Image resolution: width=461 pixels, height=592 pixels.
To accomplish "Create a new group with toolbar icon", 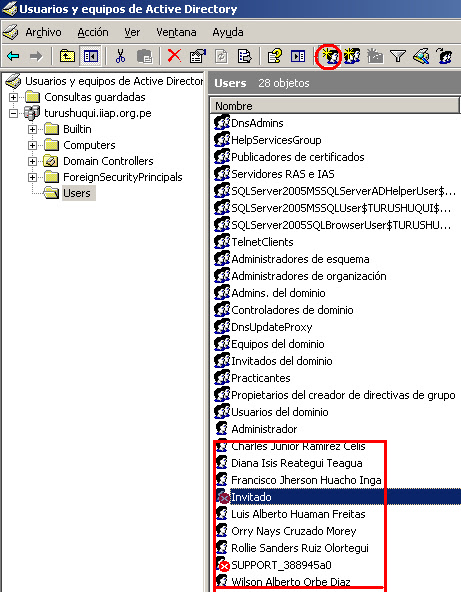I will click(x=352, y=57).
